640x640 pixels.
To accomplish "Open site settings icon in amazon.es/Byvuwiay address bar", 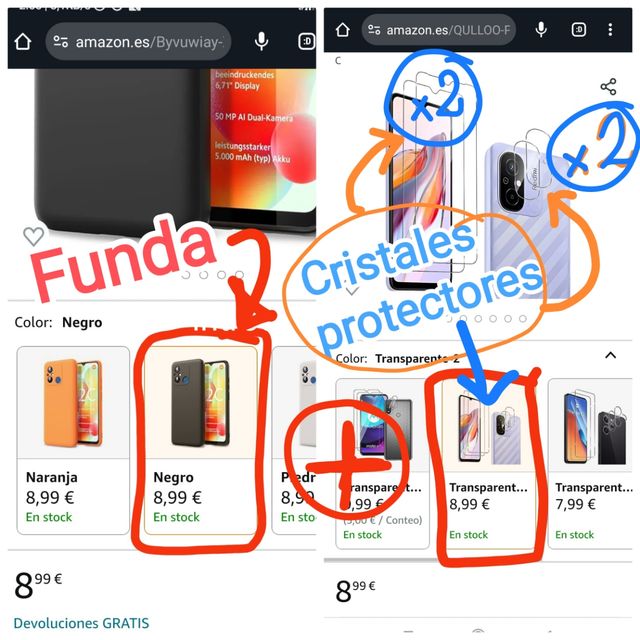I will tap(61, 41).
